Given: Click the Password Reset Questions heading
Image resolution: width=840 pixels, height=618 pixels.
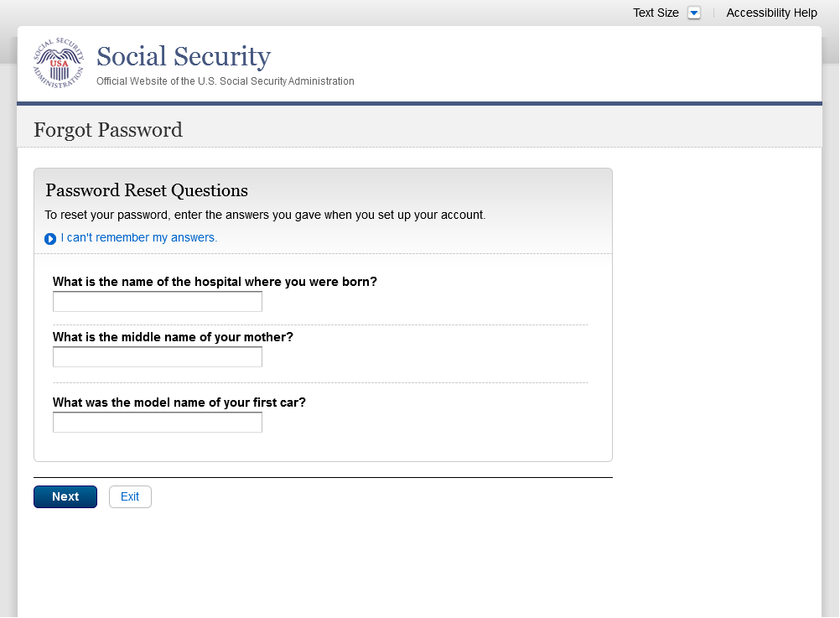Looking at the screenshot, I should [x=147, y=190].
